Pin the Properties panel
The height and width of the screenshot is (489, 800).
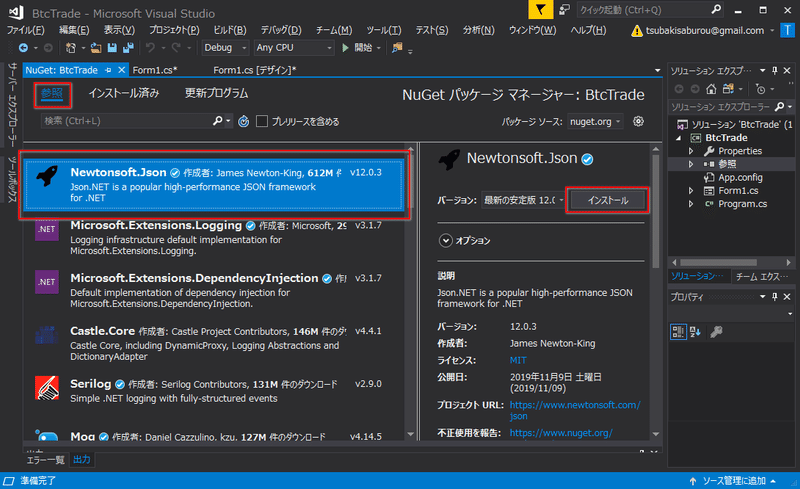point(775,297)
